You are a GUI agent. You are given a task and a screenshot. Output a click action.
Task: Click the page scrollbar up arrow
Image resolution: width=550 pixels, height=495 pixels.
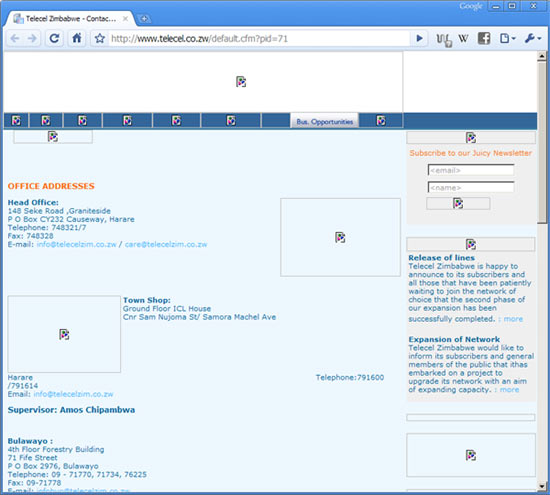[542, 56]
